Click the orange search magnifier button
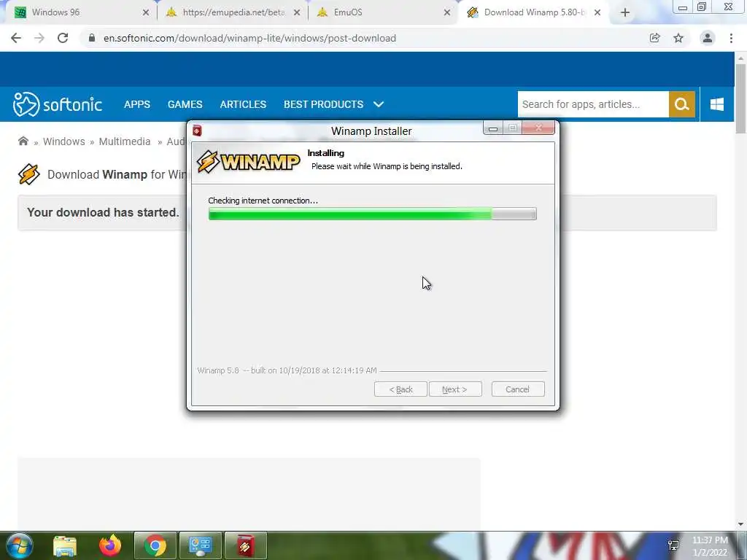 (682, 104)
